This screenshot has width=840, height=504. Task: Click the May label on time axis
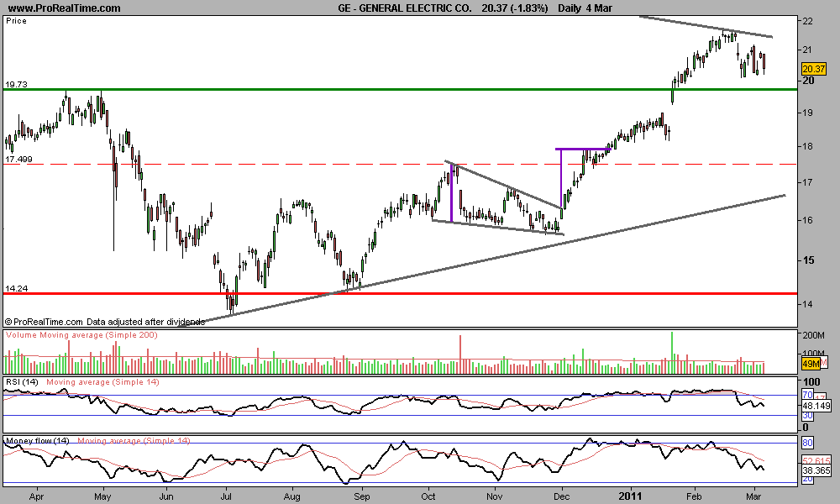pos(102,496)
